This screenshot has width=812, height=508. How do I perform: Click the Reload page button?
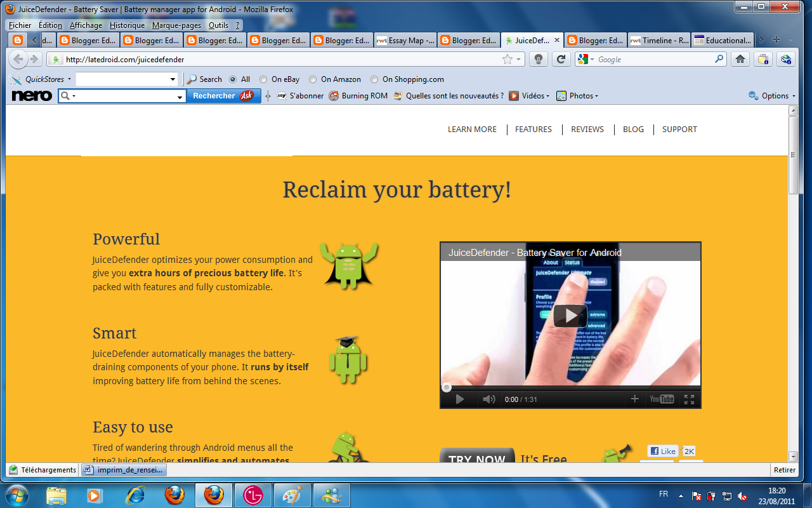click(561, 59)
